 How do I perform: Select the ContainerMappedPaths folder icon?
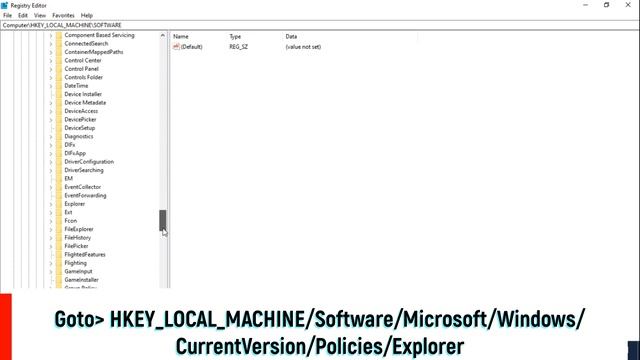click(x=59, y=52)
